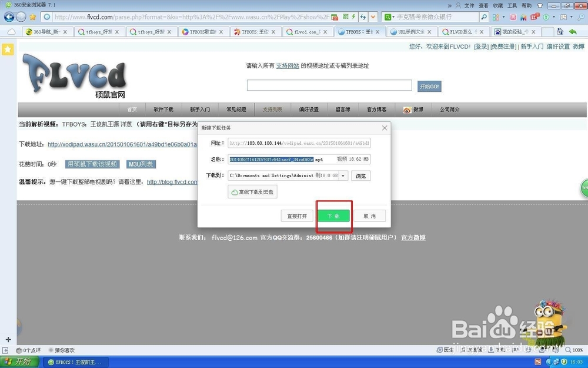This screenshot has width=588, height=368.
Task: Click the 免费注册 link
Action: [x=503, y=47]
